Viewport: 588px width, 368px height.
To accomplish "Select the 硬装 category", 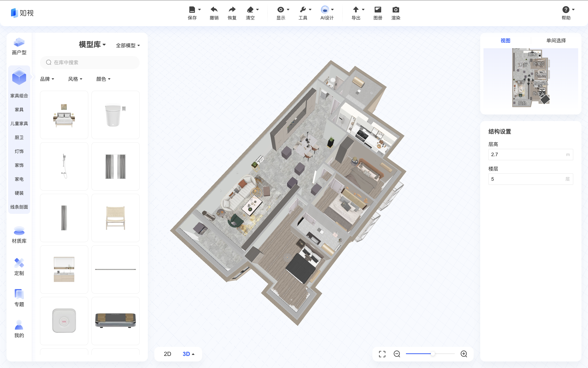I will coord(19,193).
